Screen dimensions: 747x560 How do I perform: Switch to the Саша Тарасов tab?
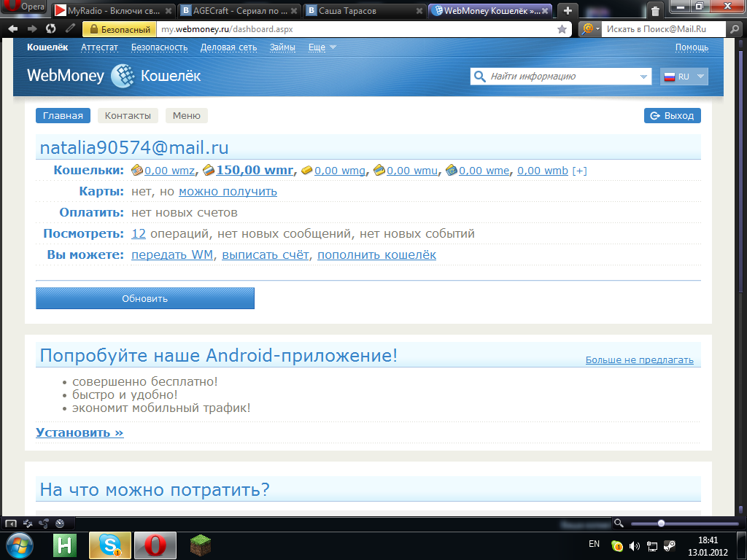pyautogui.click(x=364, y=10)
